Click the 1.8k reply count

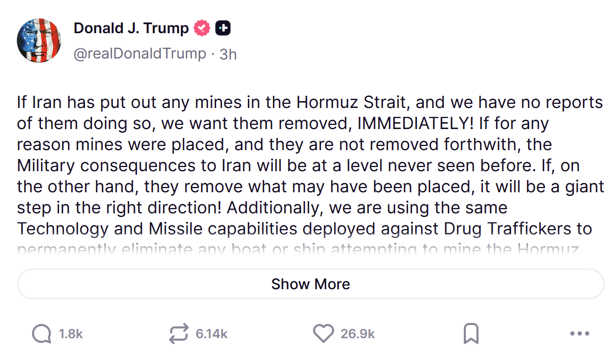click(x=71, y=333)
